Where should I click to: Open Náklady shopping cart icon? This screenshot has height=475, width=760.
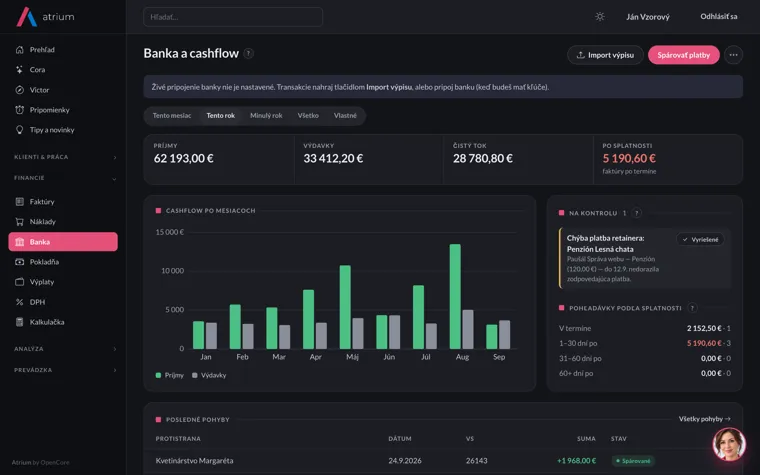click(19, 222)
